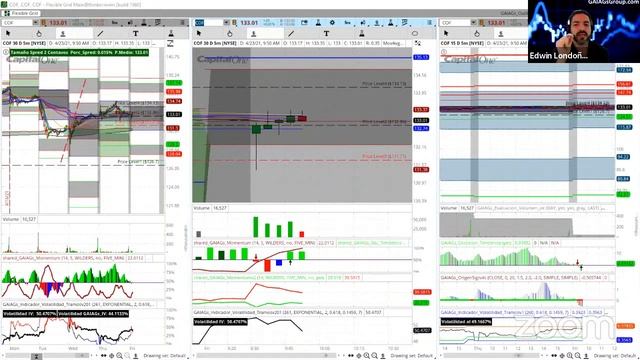Open Drawing set dropdown below the middle chart
Image resolution: width=640 pixels, height=360 pixels.
(413, 356)
